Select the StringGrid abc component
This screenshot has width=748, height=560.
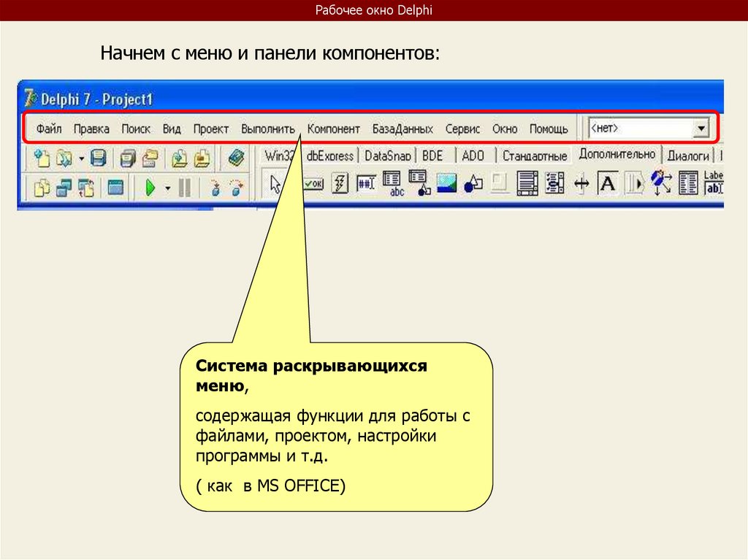coord(392,184)
